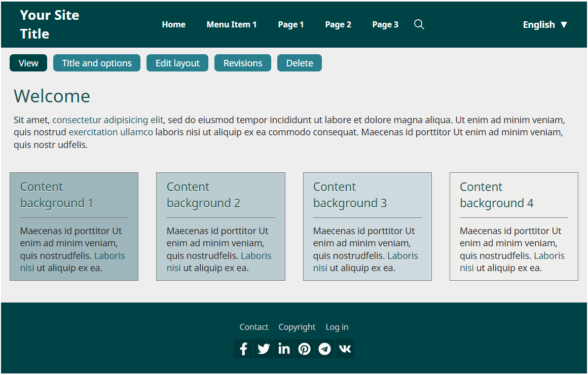
Task: Open Menu Item 1 in navigation
Action: [232, 24]
